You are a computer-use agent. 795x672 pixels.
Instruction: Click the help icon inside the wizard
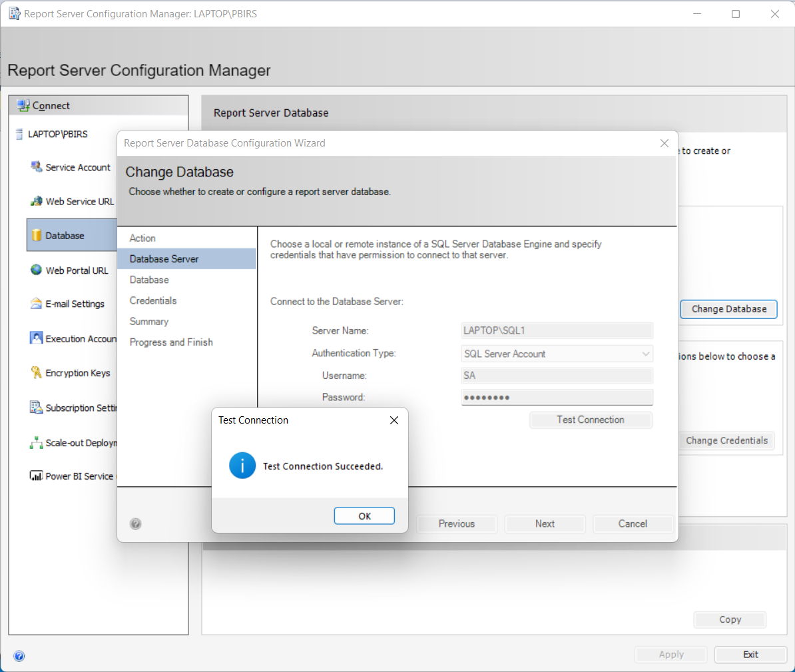[x=136, y=523]
